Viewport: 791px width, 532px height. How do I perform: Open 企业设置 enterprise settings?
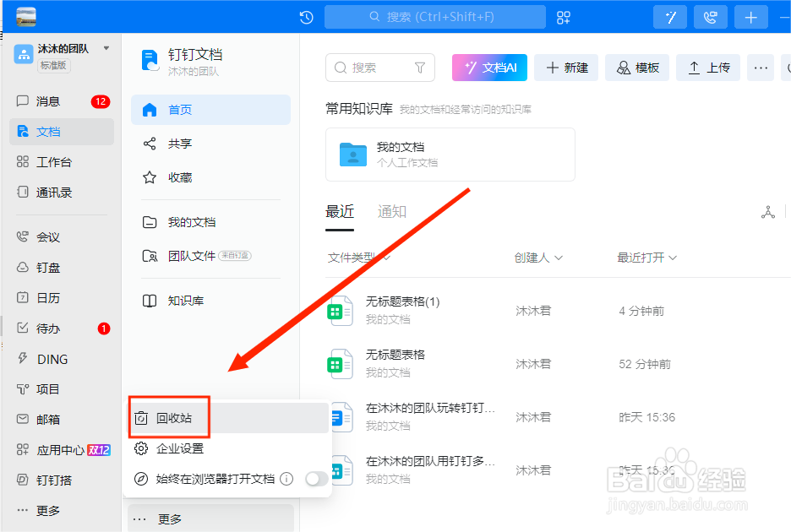pos(182,448)
